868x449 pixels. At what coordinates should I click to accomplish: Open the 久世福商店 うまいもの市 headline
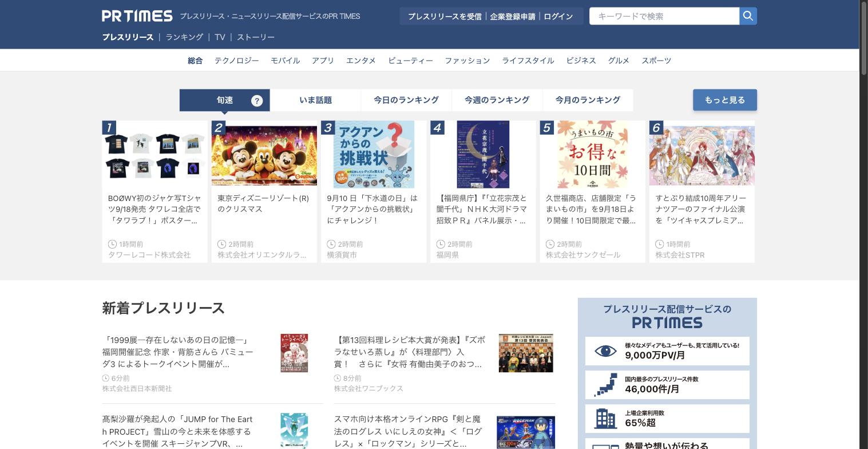pyautogui.click(x=591, y=209)
